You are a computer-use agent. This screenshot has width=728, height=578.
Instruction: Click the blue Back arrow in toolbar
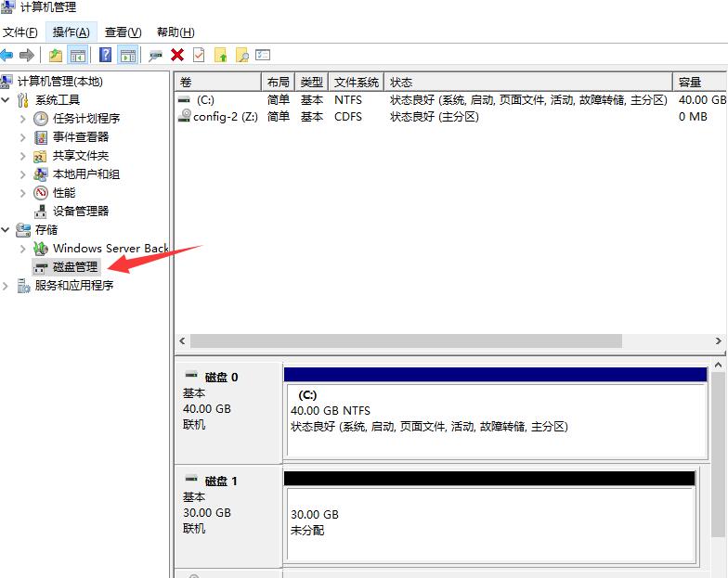(6, 56)
